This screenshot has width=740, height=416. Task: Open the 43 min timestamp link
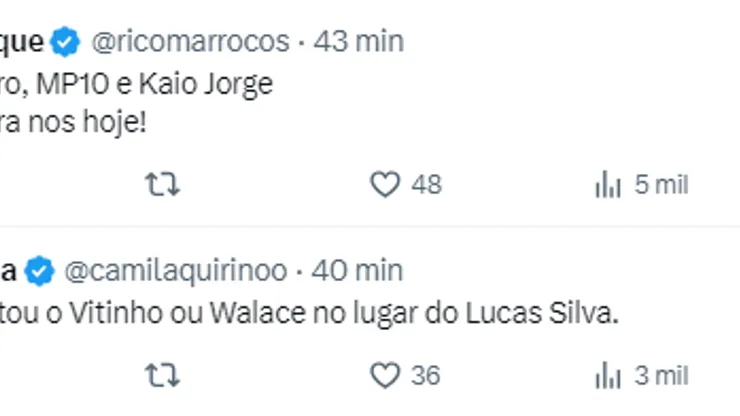359,42
